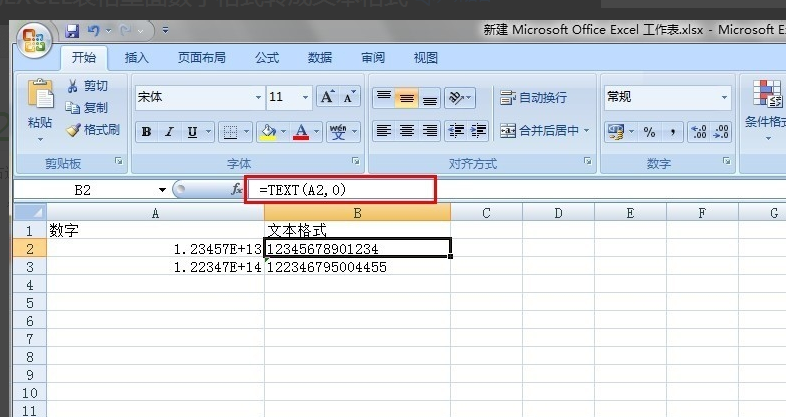Increase indent of cell content
Image resolution: width=786 pixels, height=417 pixels.
pyautogui.click(x=479, y=131)
